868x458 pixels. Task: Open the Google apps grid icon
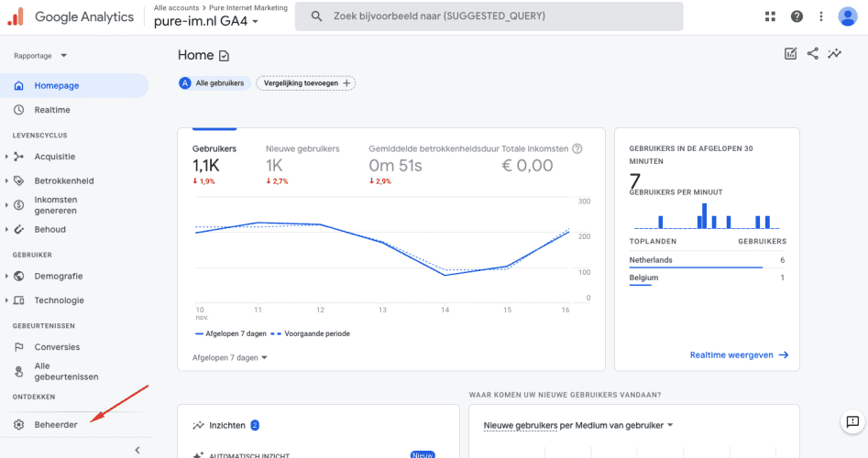[770, 16]
